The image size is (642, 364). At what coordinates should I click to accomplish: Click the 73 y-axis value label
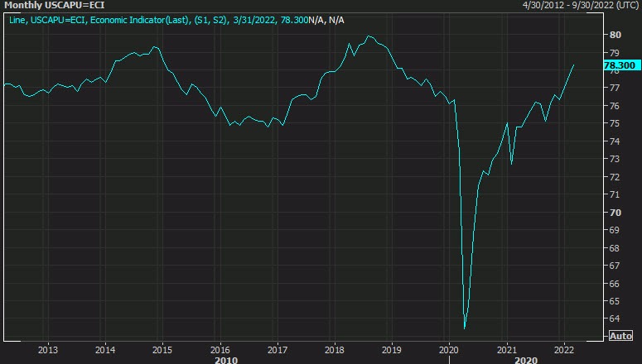[x=615, y=159]
